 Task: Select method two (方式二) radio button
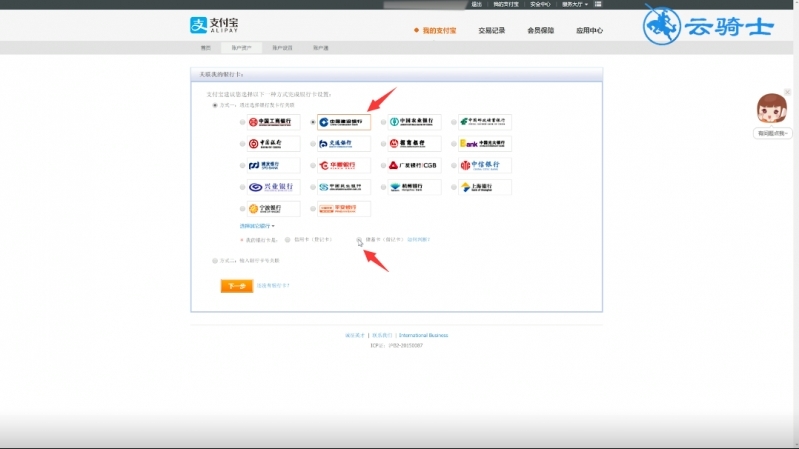click(215, 261)
